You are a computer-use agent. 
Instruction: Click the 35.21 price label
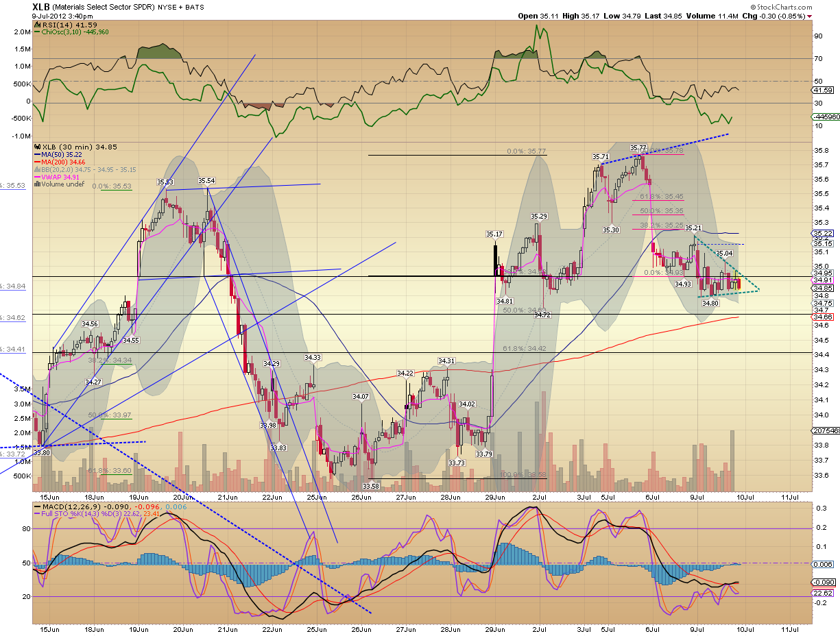(693, 228)
